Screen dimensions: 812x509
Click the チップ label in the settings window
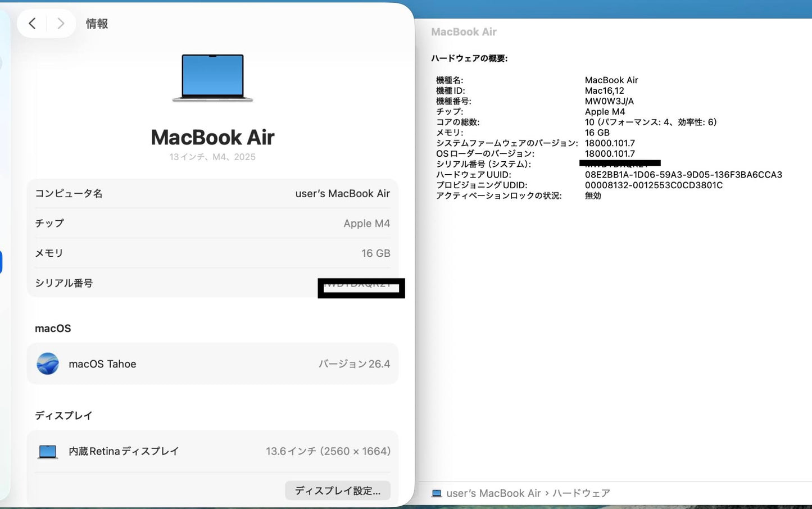(49, 223)
